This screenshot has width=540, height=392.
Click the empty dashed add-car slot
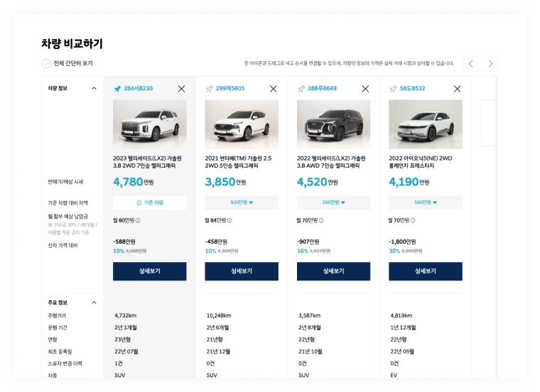click(x=489, y=123)
